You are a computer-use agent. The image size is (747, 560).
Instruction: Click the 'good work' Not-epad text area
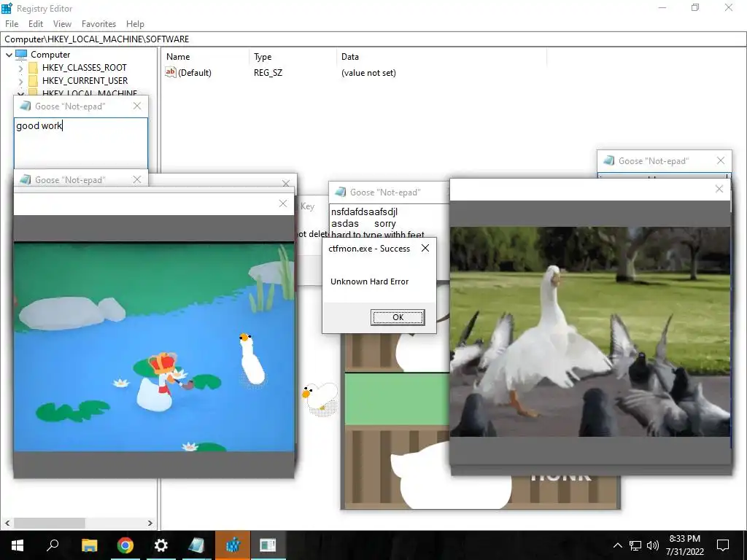(x=80, y=143)
